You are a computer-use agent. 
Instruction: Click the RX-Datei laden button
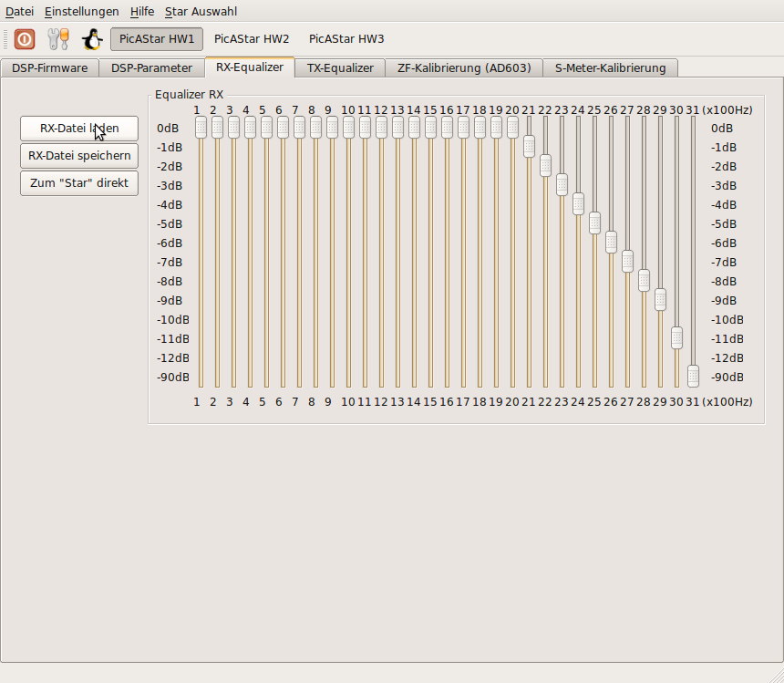[x=79, y=129]
